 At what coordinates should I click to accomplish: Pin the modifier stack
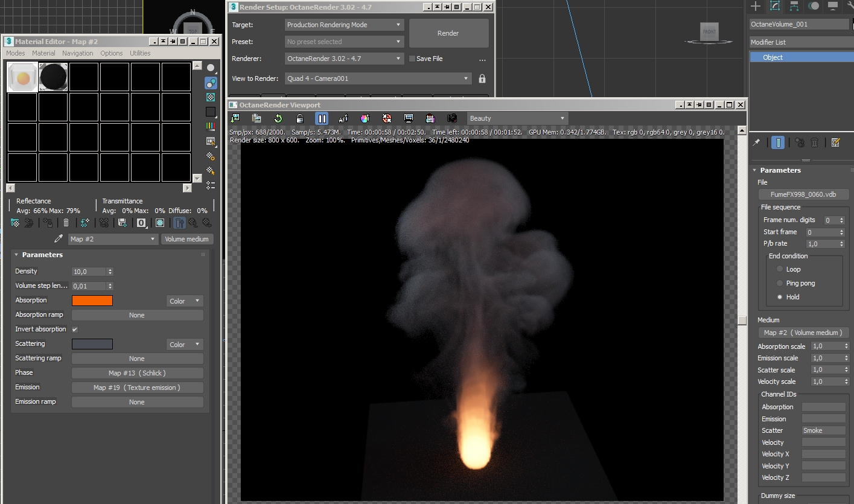pos(756,142)
